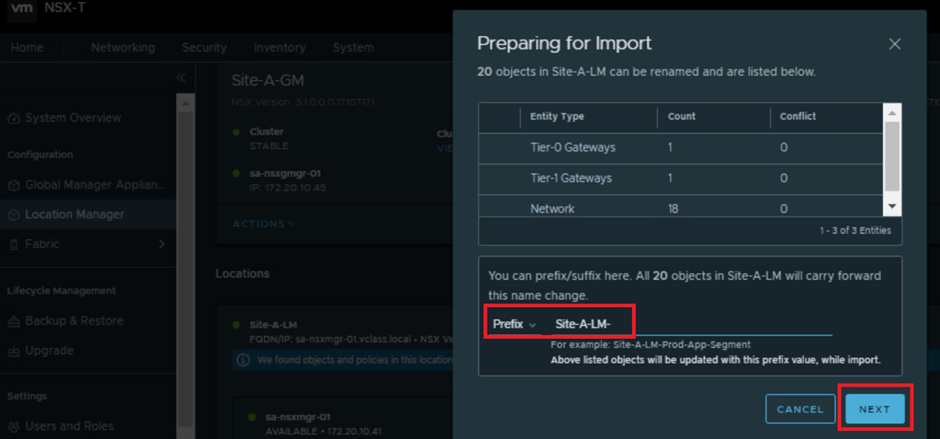The height and width of the screenshot is (439, 940).
Task: Switch to the Security tab
Action: pyautogui.click(x=204, y=47)
